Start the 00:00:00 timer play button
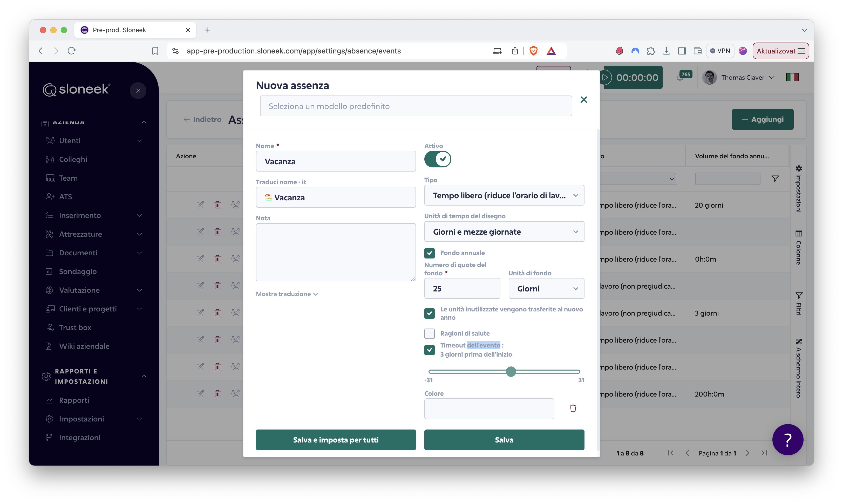 [605, 77]
